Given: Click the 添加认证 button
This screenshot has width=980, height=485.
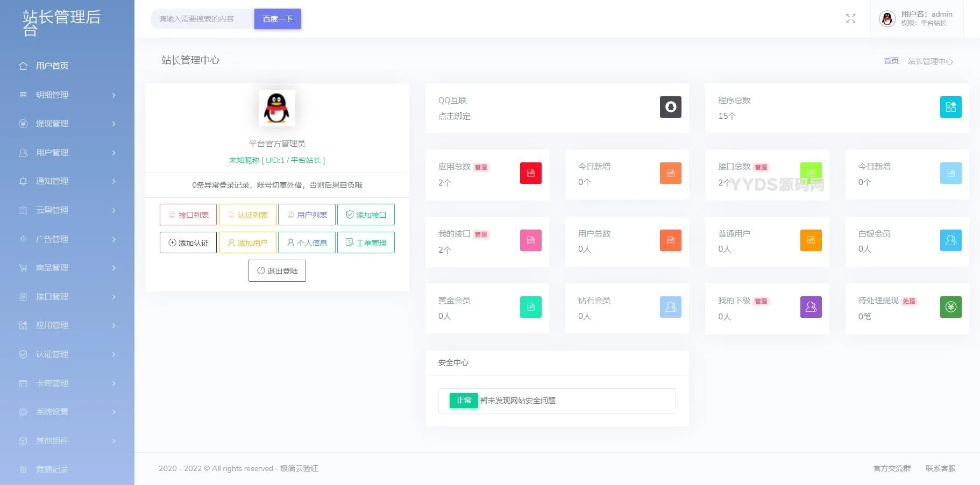Looking at the screenshot, I should pyautogui.click(x=188, y=242).
